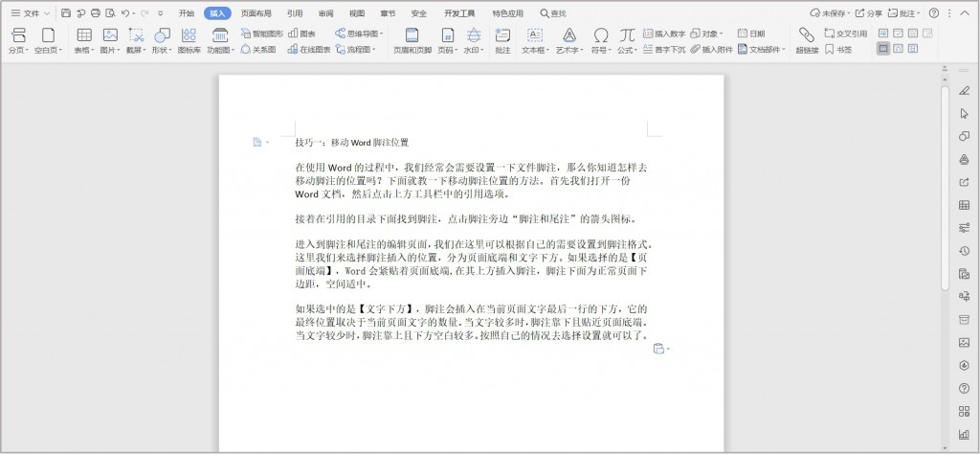The width and height of the screenshot is (980, 455).
Task: Click the export to PDF icon
Action: pyautogui.click(x=81, y=13)
